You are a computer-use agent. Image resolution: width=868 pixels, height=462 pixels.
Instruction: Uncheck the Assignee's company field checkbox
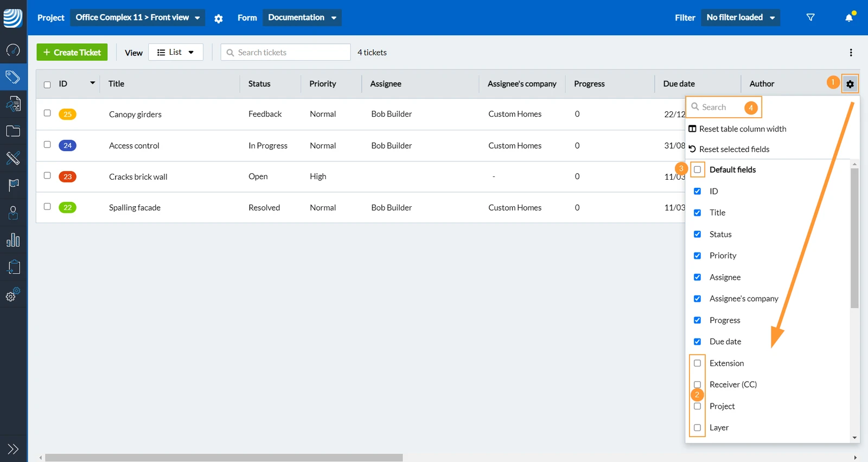(x=698, y=299)
